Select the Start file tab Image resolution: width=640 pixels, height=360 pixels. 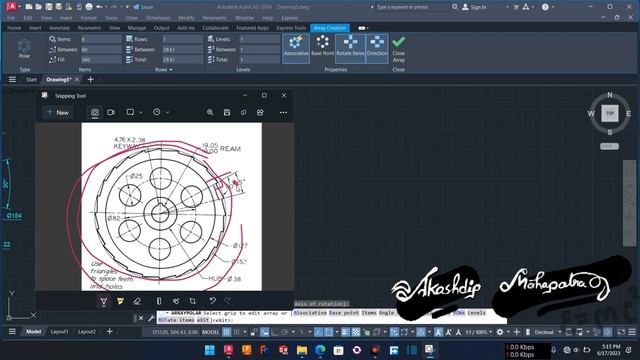coord(31,80)
